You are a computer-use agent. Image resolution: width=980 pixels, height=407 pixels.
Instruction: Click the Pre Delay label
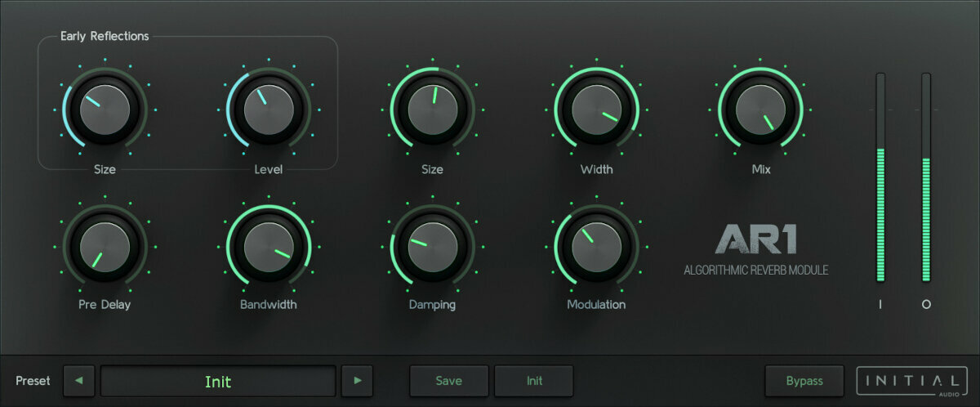[105, 305]
